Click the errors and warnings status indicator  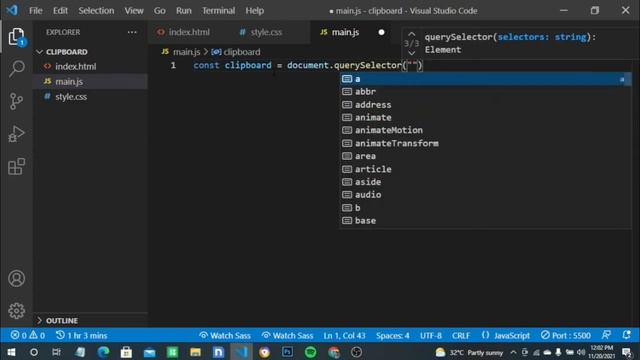point(28,336)
